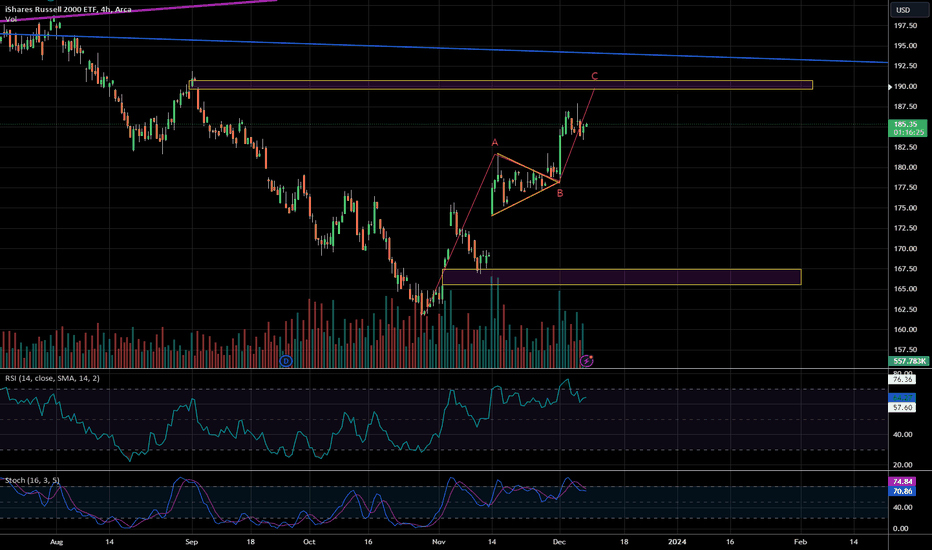Viewport: 932px width, 550px height.
Task: Click the purple lightning event marker
Action: 587,361
